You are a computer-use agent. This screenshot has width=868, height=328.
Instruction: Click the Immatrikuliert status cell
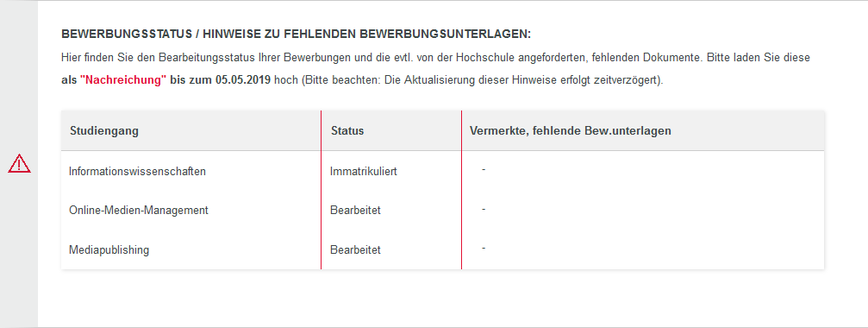point(363,172)
